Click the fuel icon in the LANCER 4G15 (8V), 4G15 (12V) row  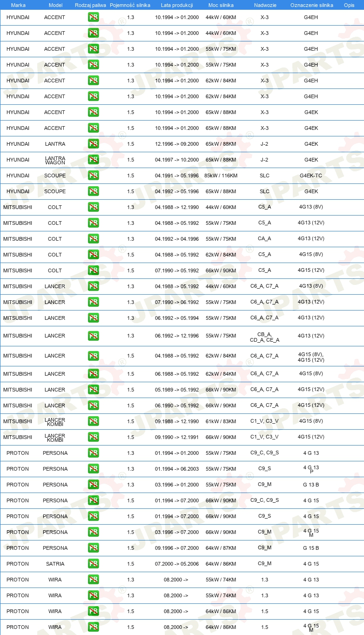pyautogui.click(x=93, y=356)
